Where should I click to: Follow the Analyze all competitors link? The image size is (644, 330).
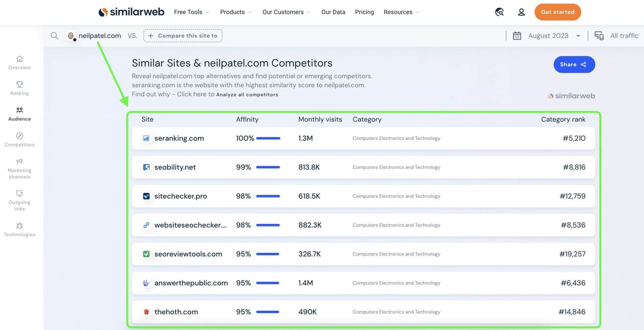point(247,95)
